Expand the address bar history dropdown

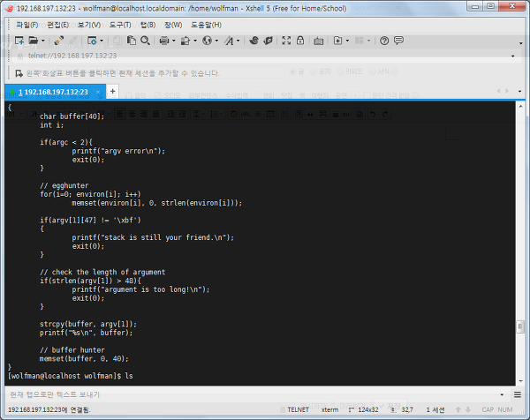(512, 56)
